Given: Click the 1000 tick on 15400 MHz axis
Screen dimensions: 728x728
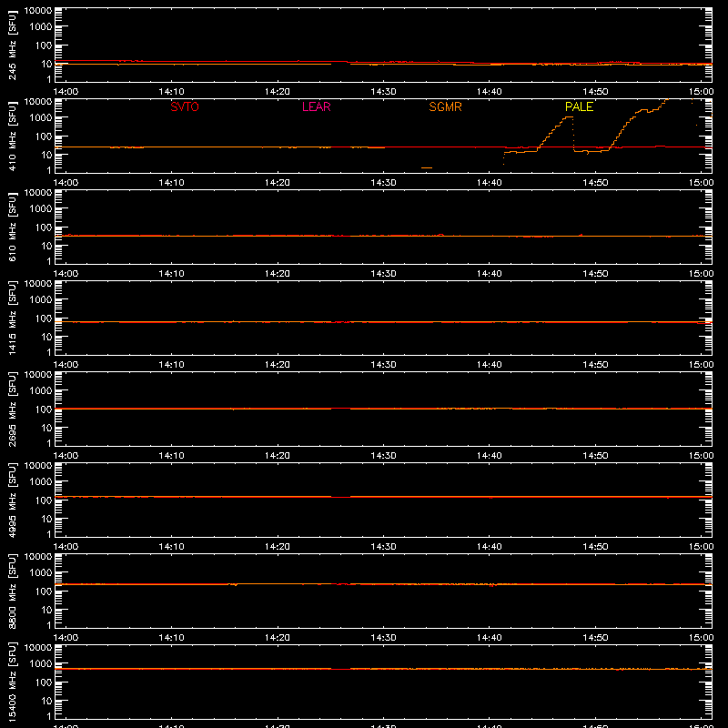Looking at the screenshot, I should point(41,664).
